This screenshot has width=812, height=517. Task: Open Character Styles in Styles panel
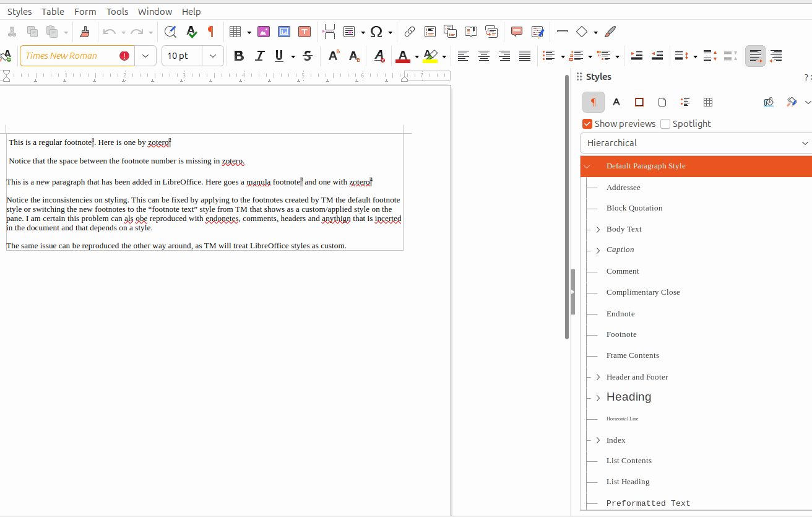coord(616,102)
